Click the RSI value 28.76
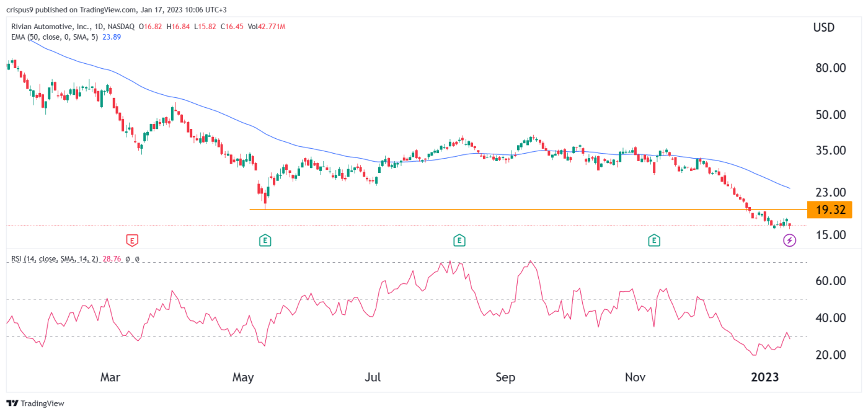This screenshot has width=868, height=414. (113, 258)
